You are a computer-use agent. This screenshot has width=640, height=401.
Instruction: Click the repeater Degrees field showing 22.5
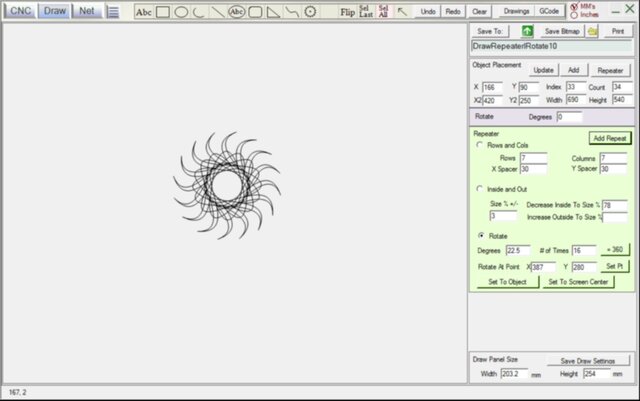tap(518, 250)
